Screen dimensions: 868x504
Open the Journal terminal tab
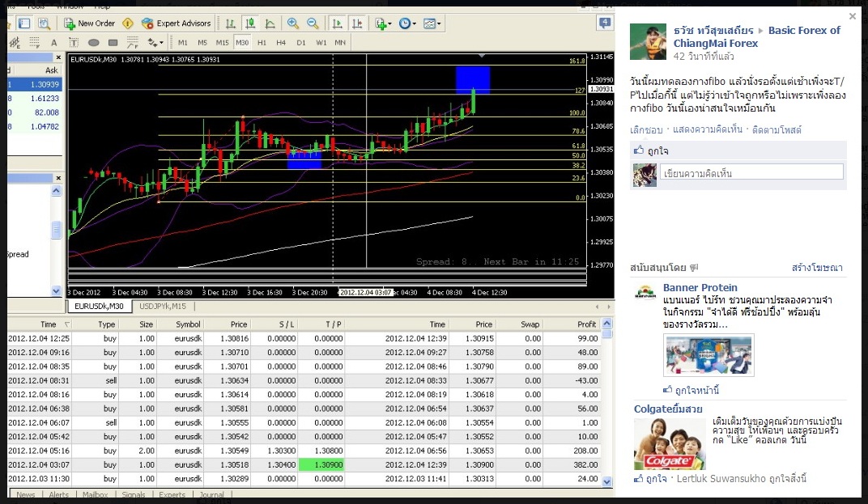211,494
